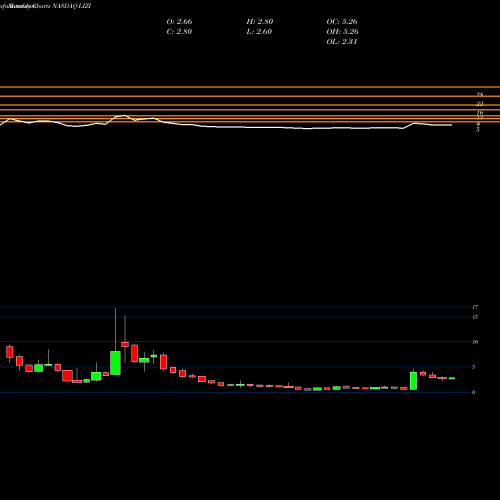Click the tall green candle with the longest wick
The height and width of the screenshot is (500, 500).
coord(115,363)
